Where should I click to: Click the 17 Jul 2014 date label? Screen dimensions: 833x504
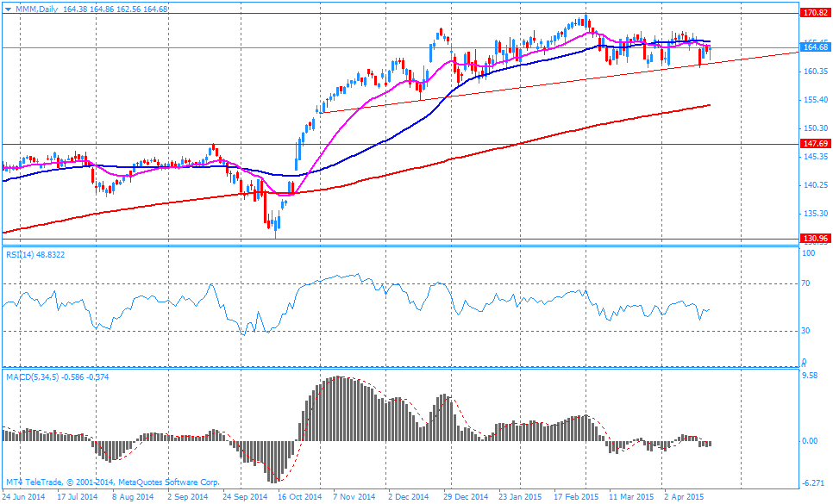[76, 497]
